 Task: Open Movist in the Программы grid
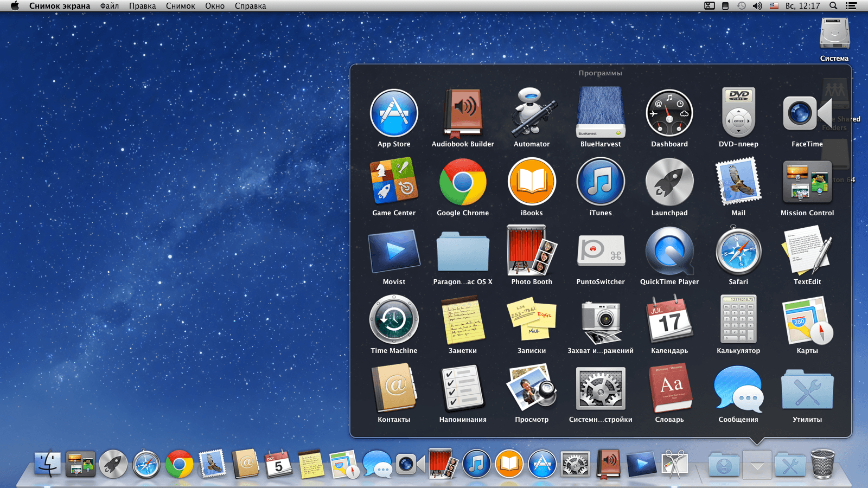394,251
